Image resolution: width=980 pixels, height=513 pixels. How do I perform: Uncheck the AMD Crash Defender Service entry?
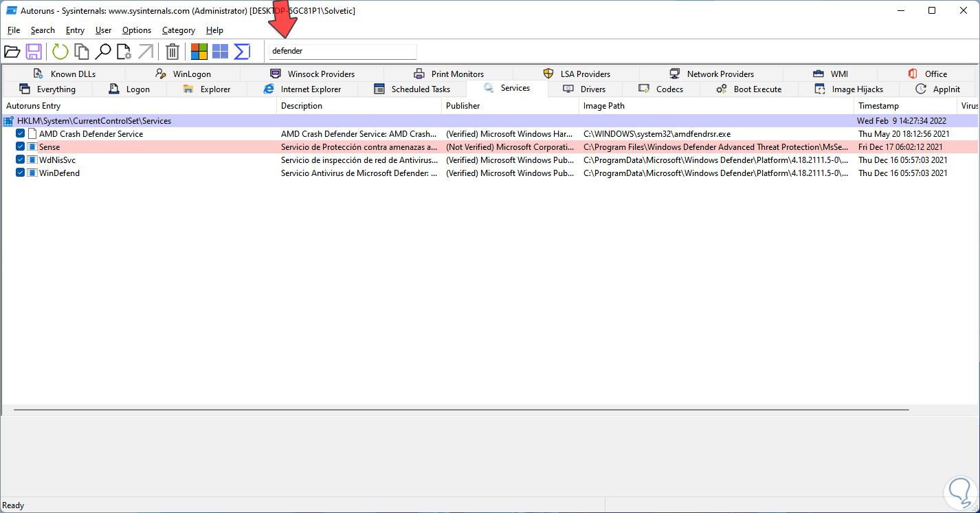[21, 134]
